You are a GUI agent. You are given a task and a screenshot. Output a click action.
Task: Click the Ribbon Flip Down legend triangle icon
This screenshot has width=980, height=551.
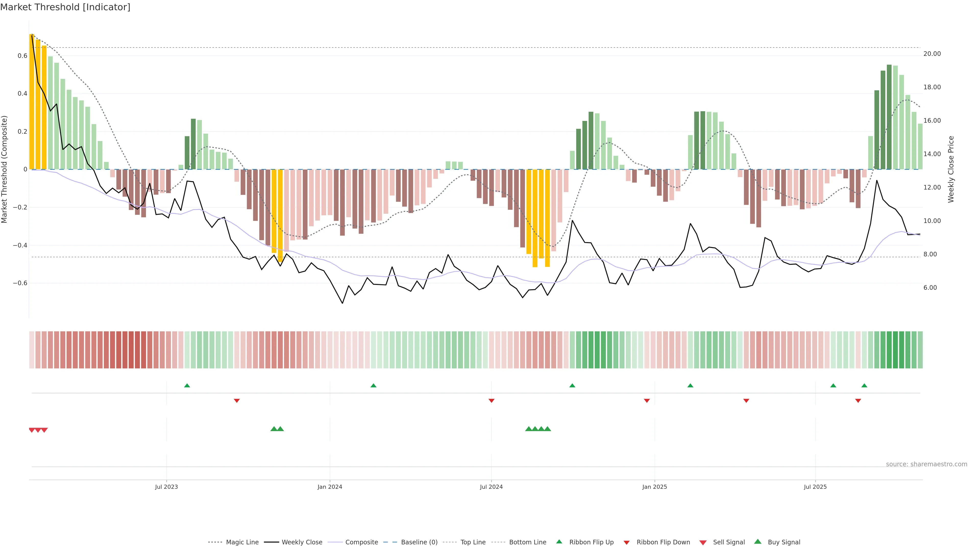(627, 543)
